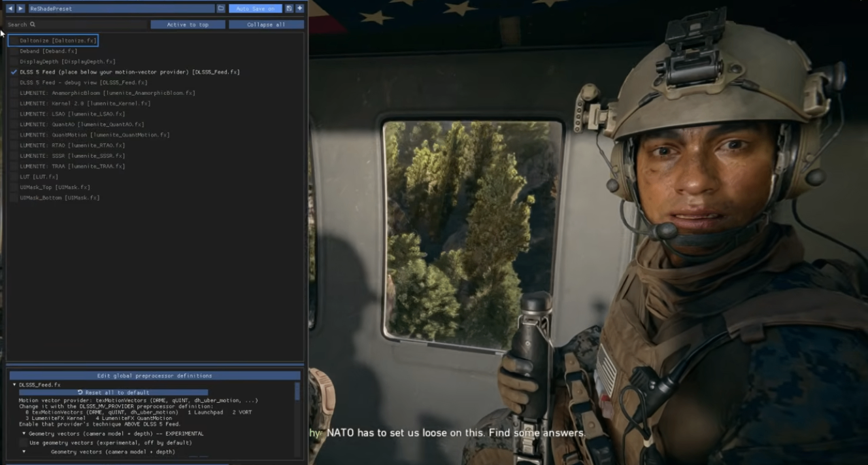Click the 'Motion vector provider: texMotionVectors' line

[138, 400]
